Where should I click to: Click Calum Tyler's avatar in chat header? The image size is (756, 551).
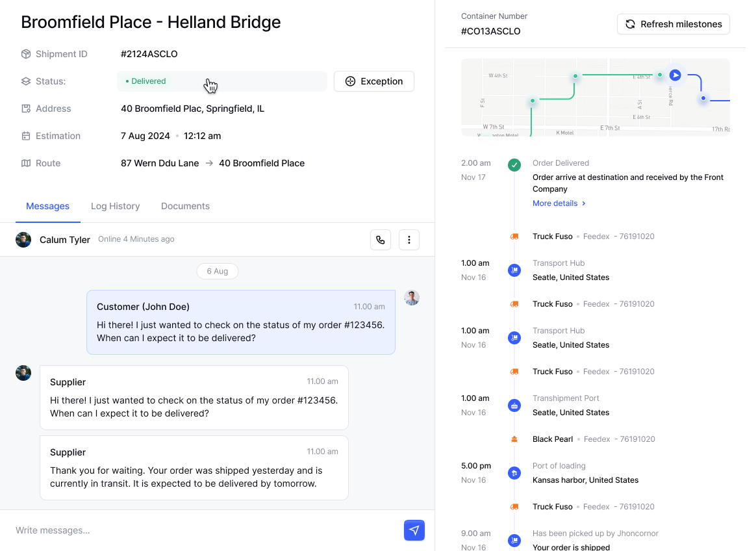[23, 240]
